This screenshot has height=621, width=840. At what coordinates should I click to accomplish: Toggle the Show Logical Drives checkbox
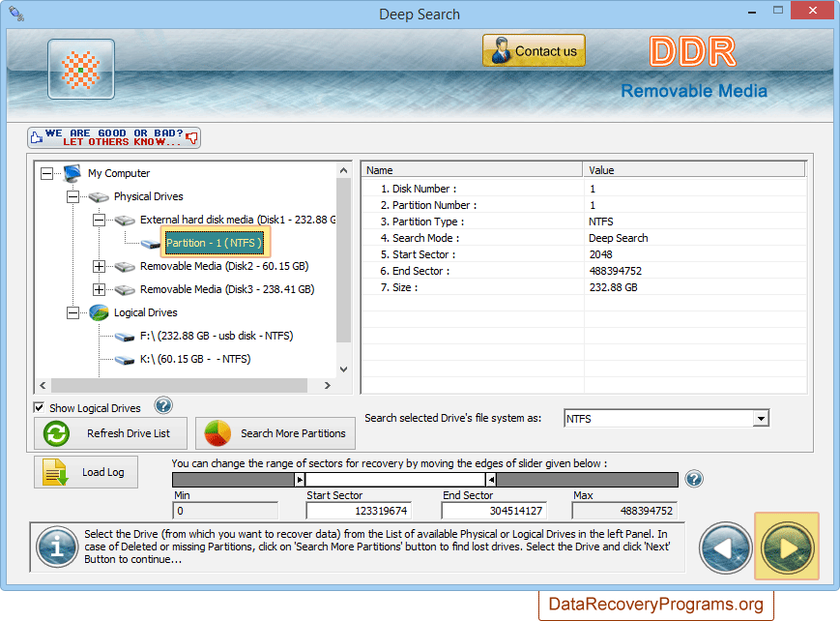[x=39, y=407]
